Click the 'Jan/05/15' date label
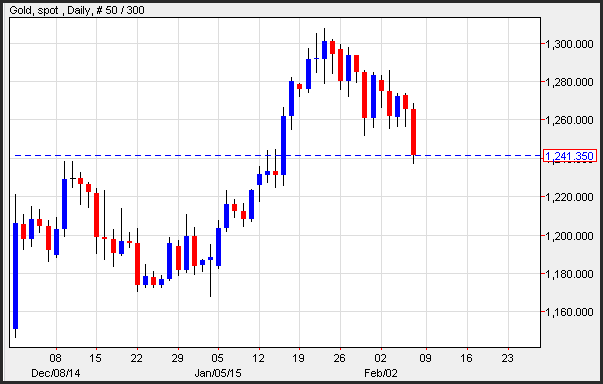603x384 pixels. tap(218, 373)
